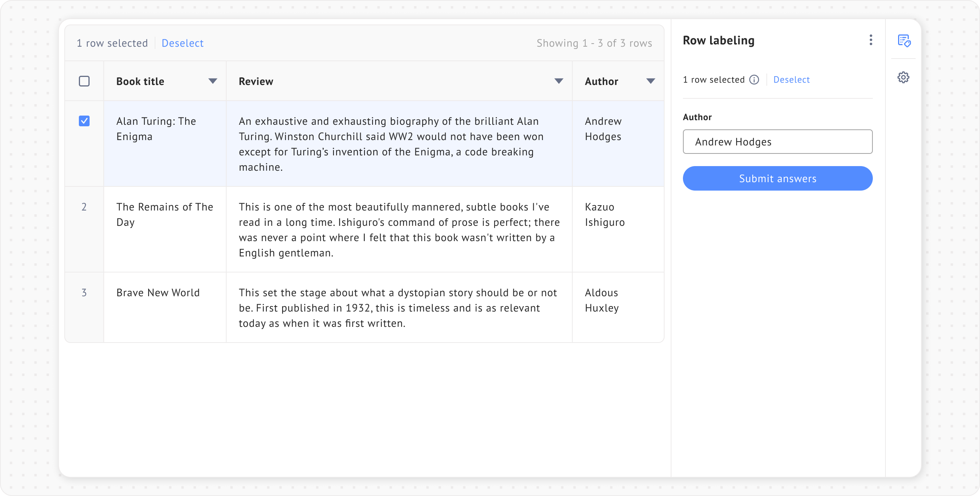The image size is (980, 496).
Task: Click the Kazuo Ishiguro author cell
Action: (604, 215)
